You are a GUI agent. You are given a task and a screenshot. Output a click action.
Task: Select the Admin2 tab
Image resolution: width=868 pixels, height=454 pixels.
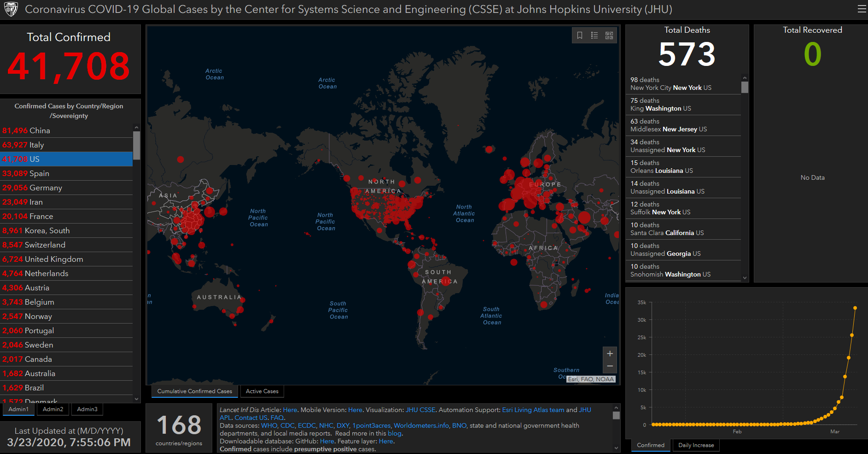tap(53, 409)
